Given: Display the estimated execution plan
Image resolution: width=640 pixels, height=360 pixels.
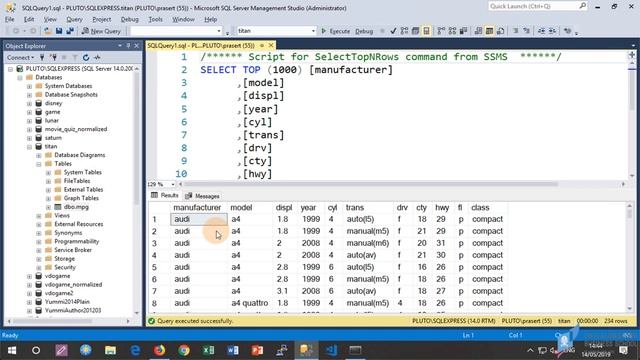Looking at the screenshot, I should click(404, 31).
